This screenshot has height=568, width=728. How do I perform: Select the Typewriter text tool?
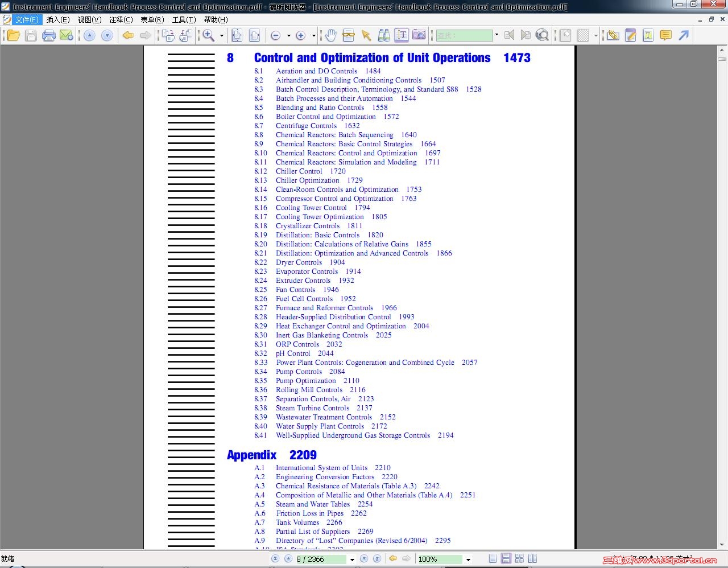click(x=648, y=35)
